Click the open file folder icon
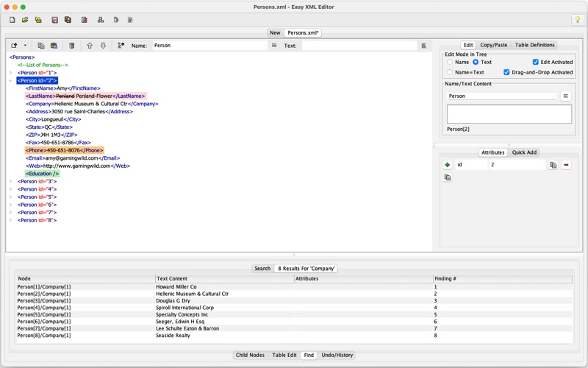 click(25, 20)
